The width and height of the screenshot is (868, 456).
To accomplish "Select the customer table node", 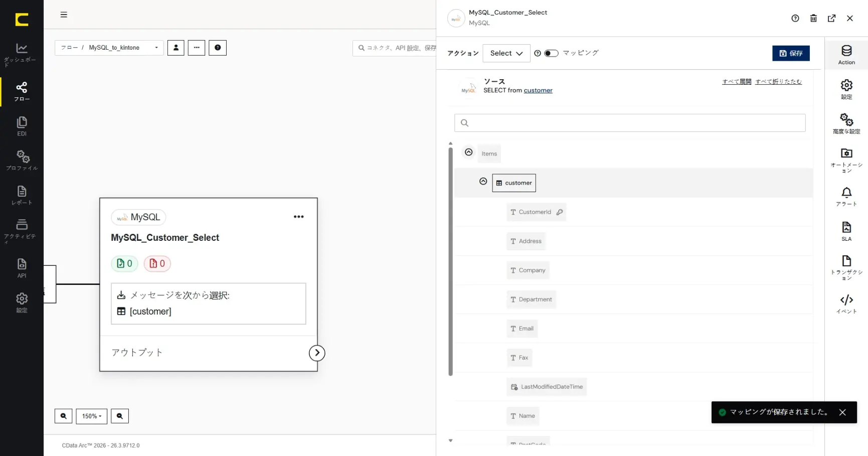I will pos(514,183).
